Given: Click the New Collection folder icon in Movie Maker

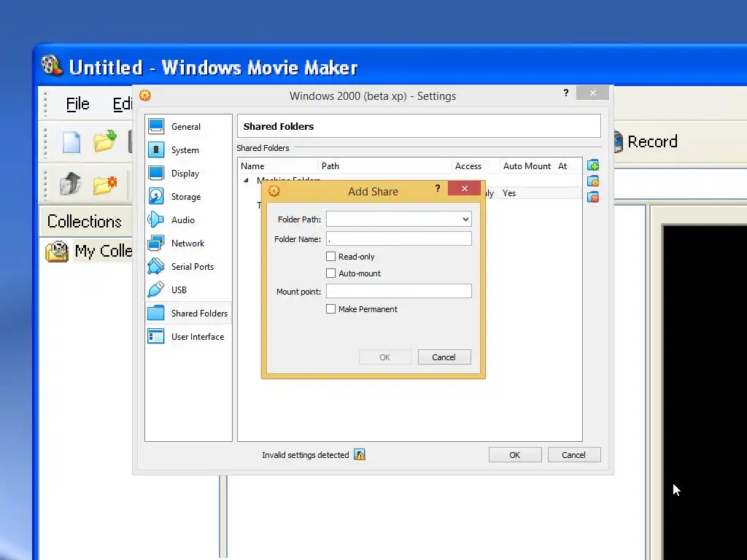Looking at the screenshot, I should (x=105, y=184).
